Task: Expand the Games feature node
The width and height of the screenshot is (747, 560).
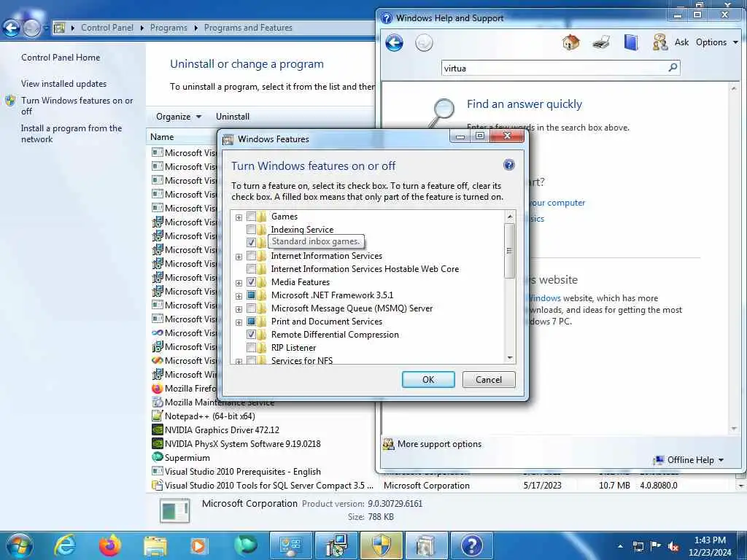Action: pyautogui.click(x=239, y=217)
